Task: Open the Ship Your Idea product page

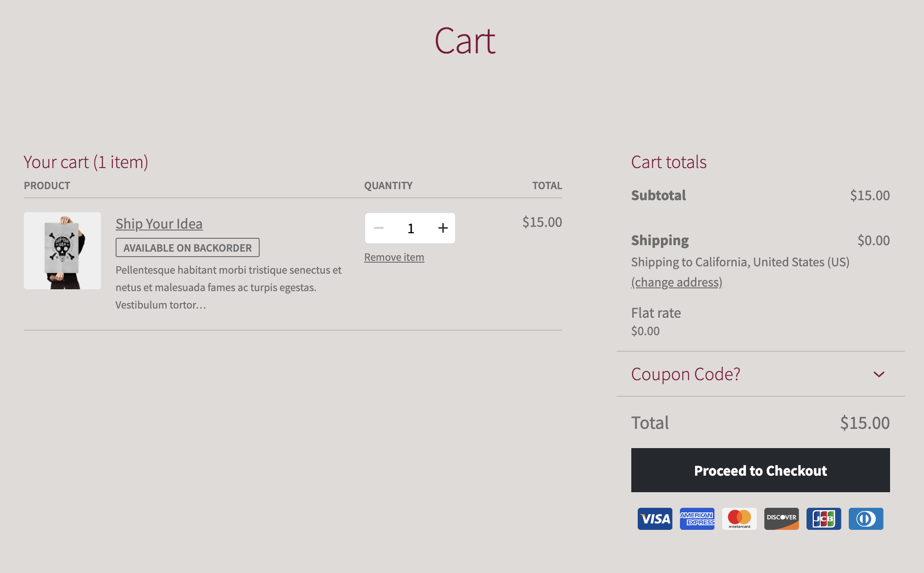Action: point(159,224)
